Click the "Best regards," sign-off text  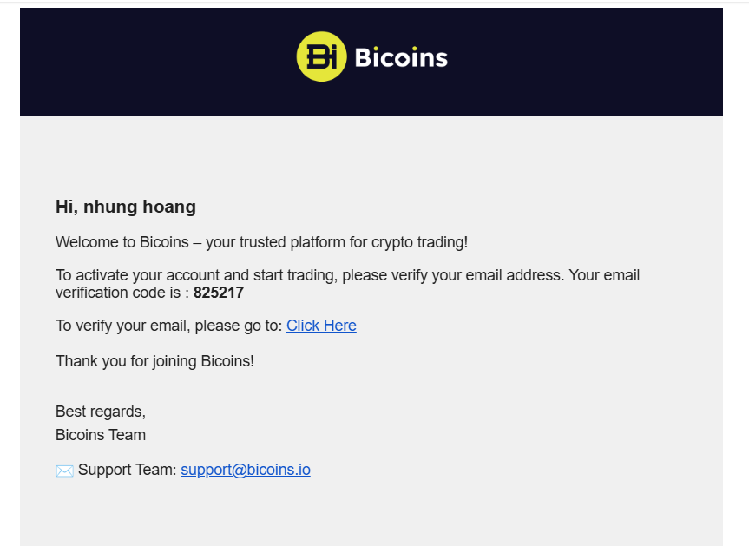(101, 412)
